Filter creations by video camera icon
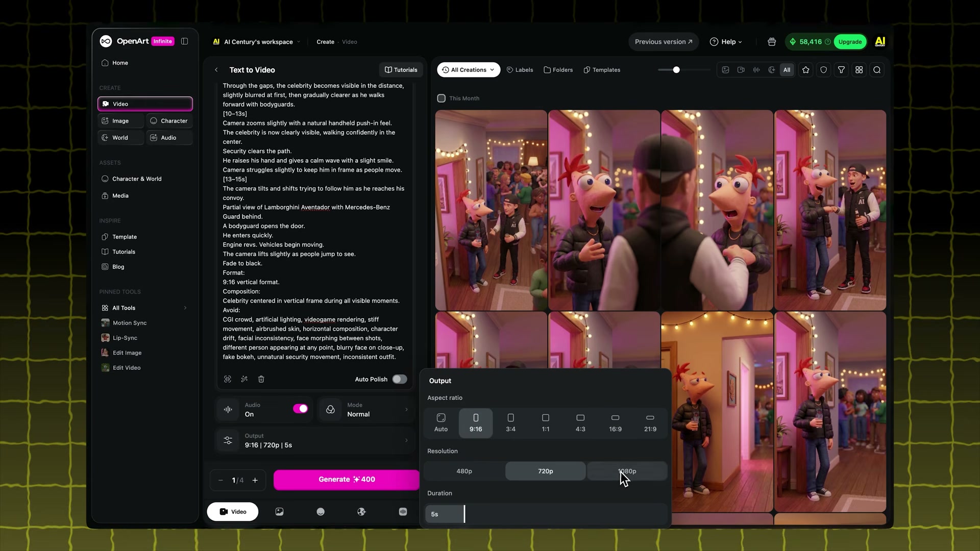 coord(741,70)
